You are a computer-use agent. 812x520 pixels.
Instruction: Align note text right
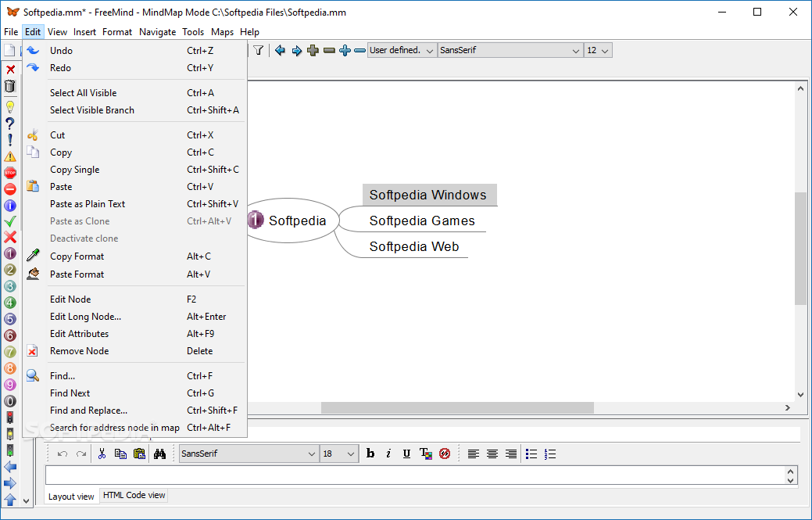click(510, 454)
